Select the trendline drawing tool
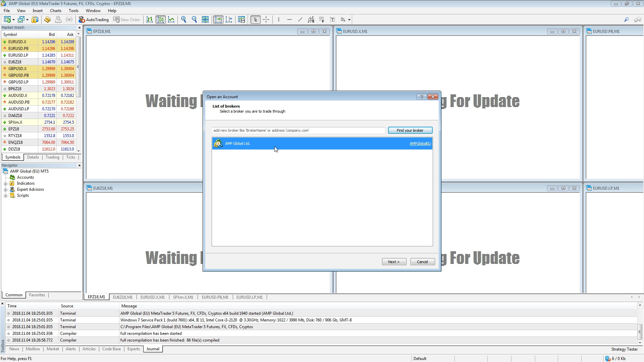This screenshot has height=362, width=644. click(x=300, y=20)
